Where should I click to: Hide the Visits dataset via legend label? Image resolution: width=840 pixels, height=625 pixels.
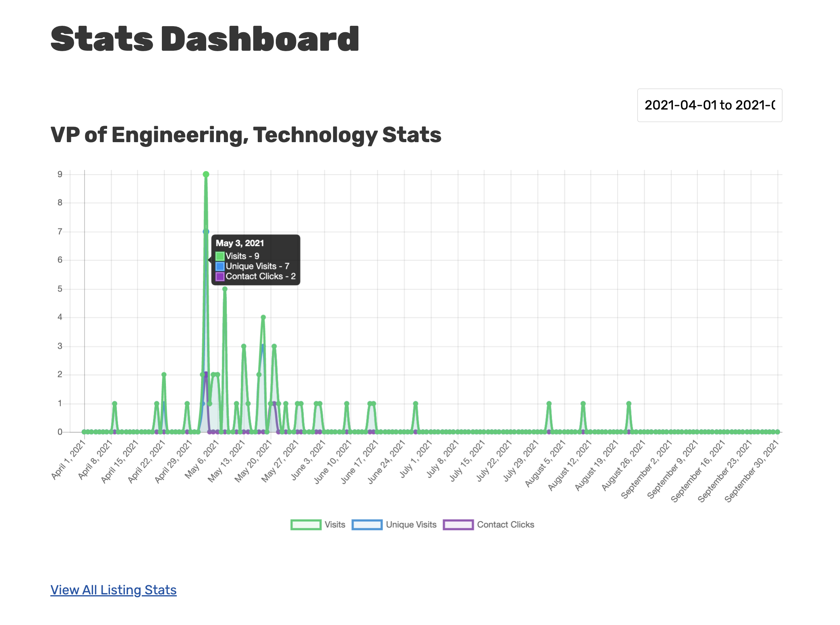tap(335, 525)
